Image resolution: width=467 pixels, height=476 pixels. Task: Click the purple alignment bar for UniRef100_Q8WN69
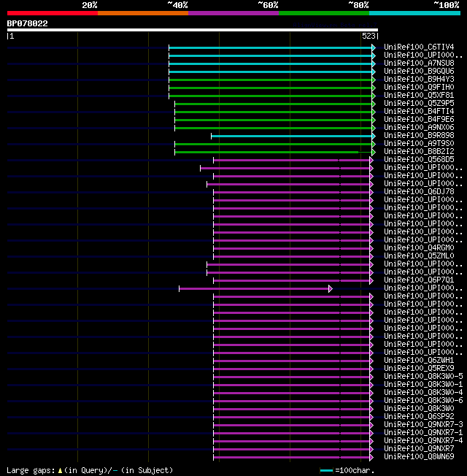click(x=292, y=458)
